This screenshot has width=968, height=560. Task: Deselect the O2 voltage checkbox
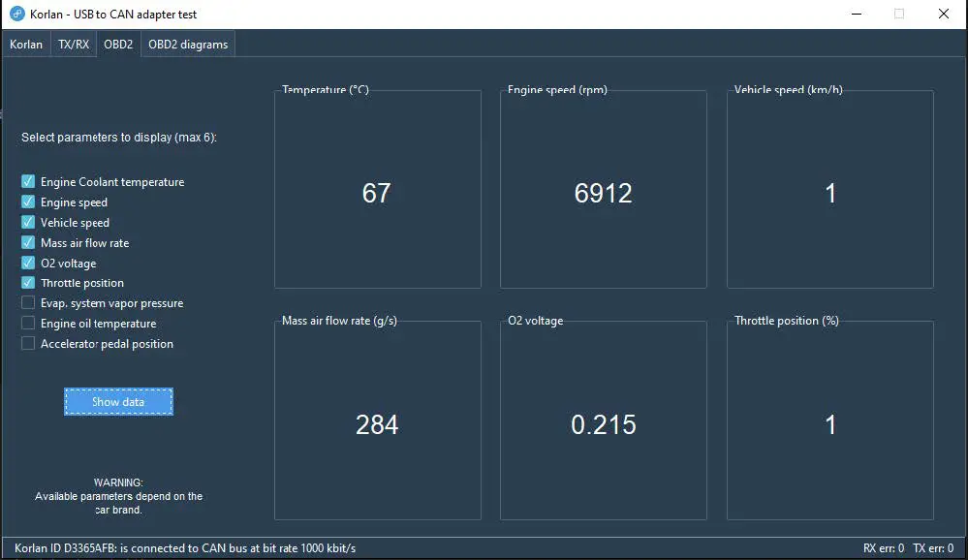(28, 264)
